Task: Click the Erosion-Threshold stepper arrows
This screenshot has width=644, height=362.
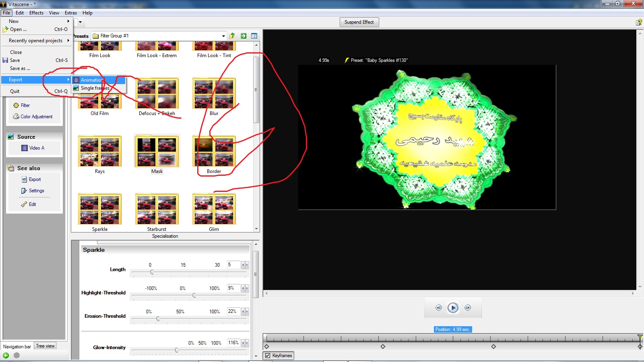Action: point(245,312)
